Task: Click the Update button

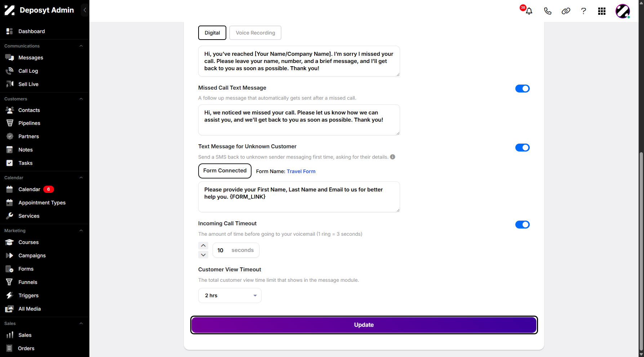Action: click(x=364, y=325)
